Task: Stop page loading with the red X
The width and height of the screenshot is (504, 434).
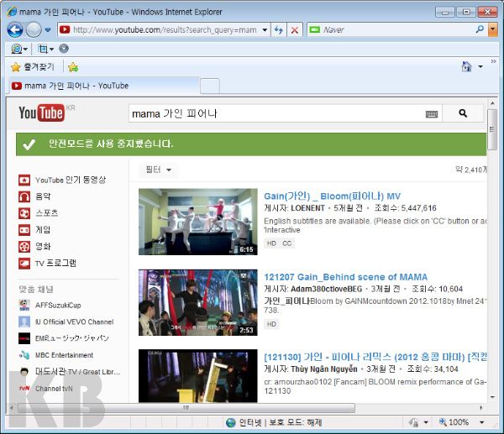Action: point(295,30)
